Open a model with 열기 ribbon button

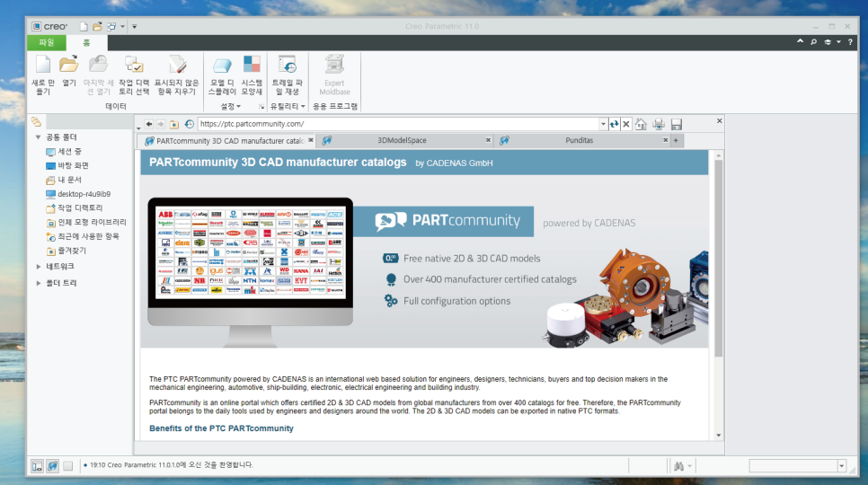(x=68, y=71)
